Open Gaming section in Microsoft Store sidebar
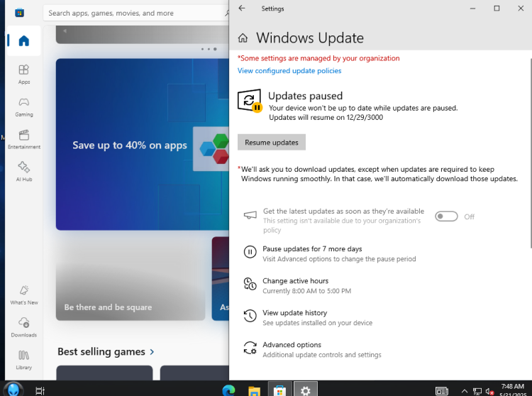 point(23,107)
